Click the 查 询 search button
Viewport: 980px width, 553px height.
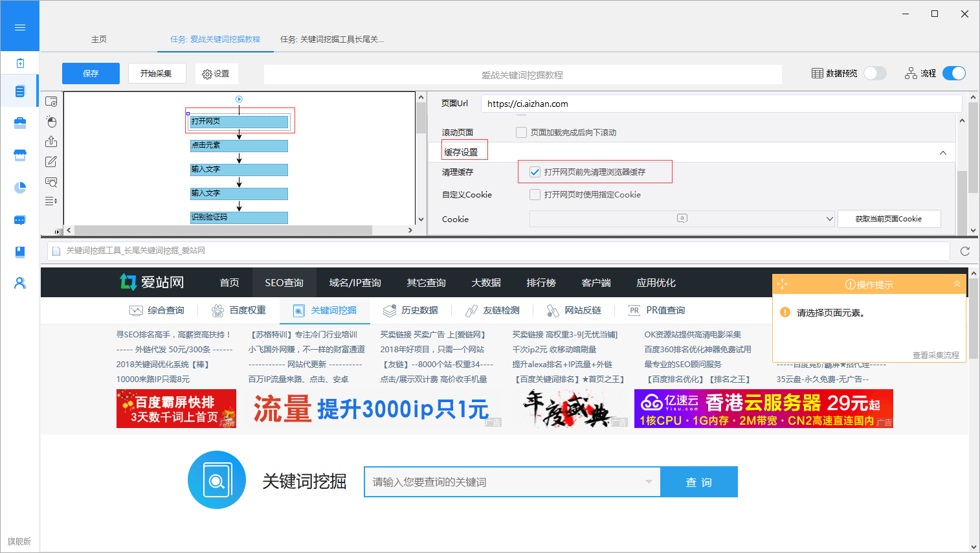[x=699, y=482]
